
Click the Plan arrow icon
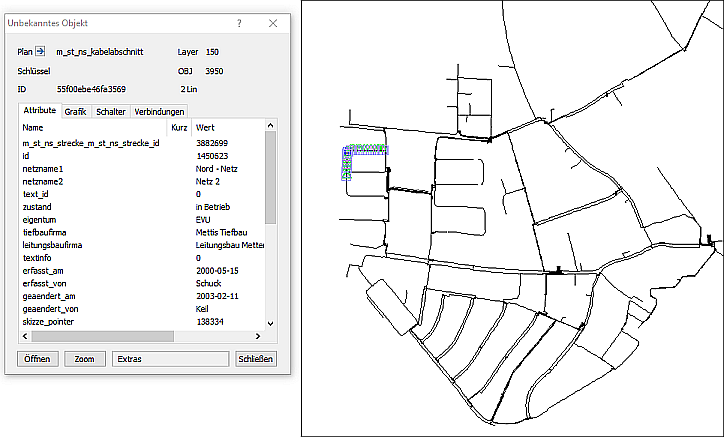pyautogui.click(x=41, y=51)
